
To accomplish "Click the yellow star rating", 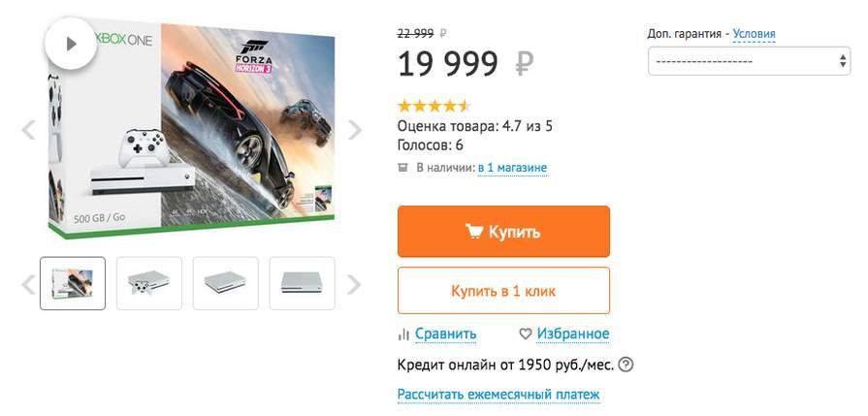I will (434, 105).
